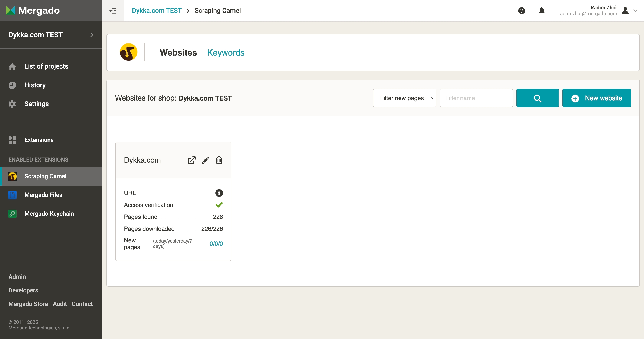Select the Websites tab
Viewport: 644px width, 339px height.
178,53
